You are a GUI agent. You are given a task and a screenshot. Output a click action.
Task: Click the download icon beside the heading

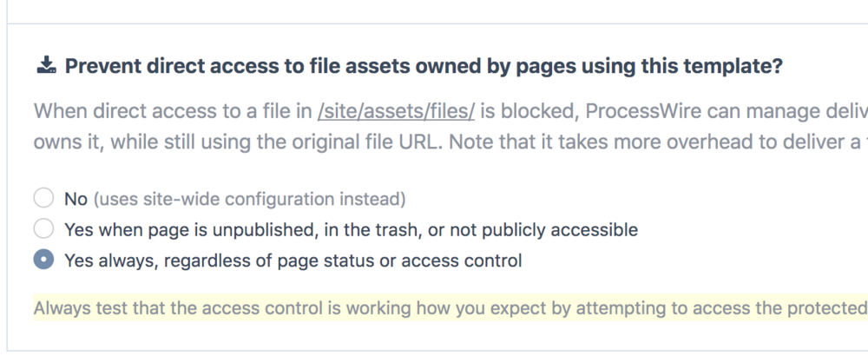[46, 67]
